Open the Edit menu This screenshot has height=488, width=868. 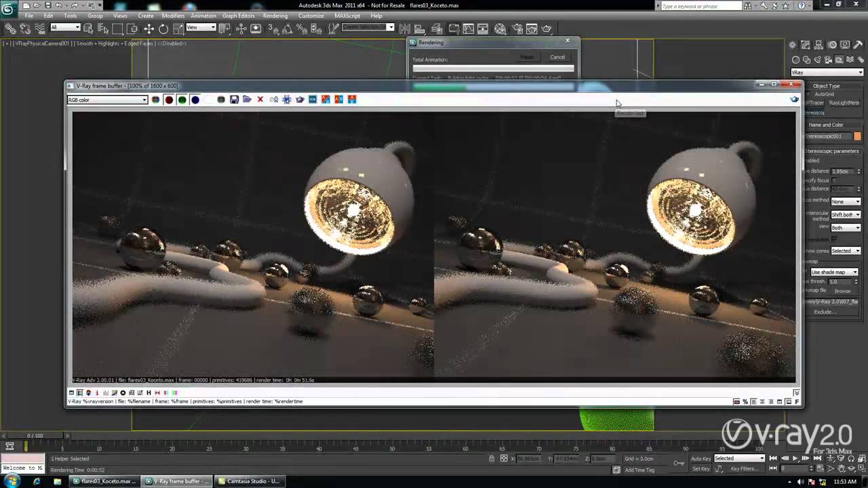click(x=49, y=16)
